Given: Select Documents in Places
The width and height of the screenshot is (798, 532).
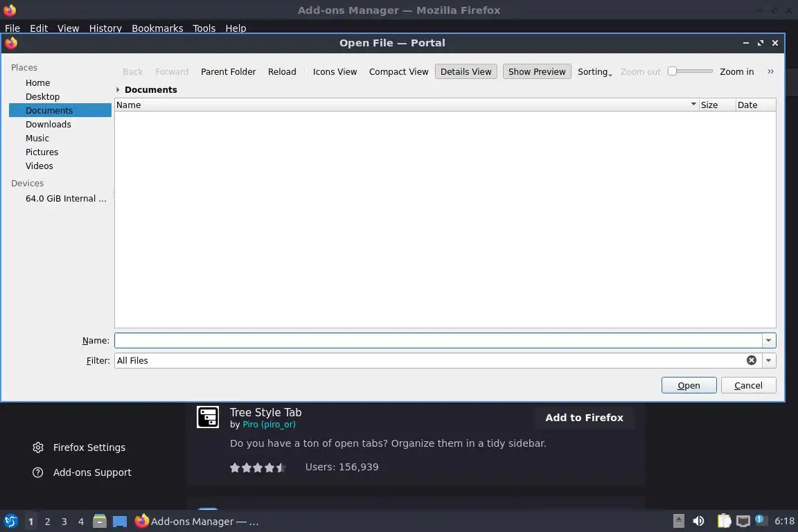Looking at the screenshot, I should pos(60,110).
